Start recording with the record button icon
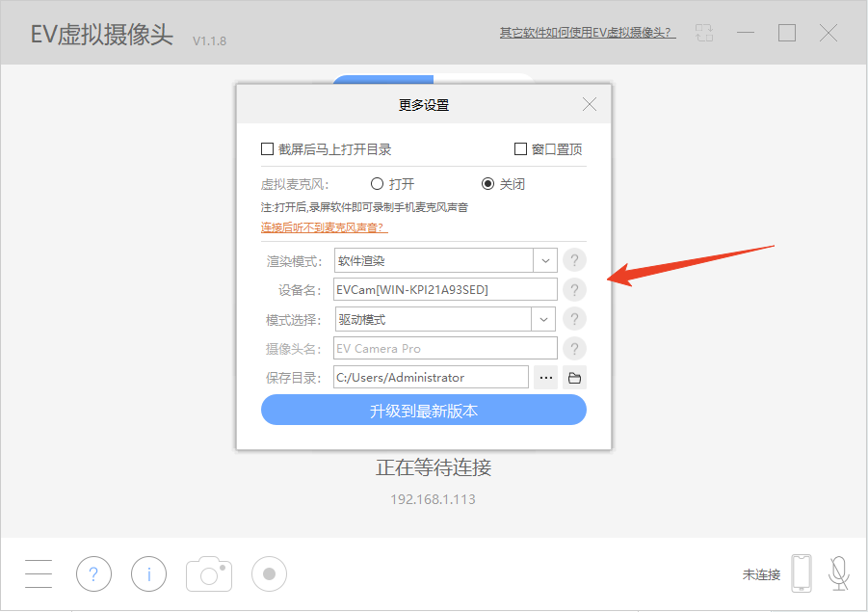The width and height of the screenshot is (868, 612). [x=269, y=574]
